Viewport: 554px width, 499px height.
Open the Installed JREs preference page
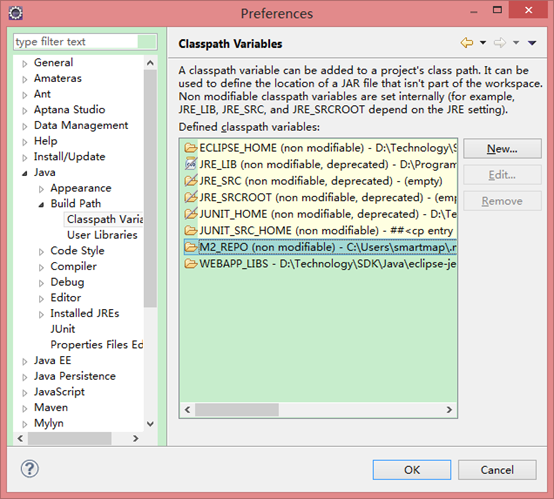point(85,313)
